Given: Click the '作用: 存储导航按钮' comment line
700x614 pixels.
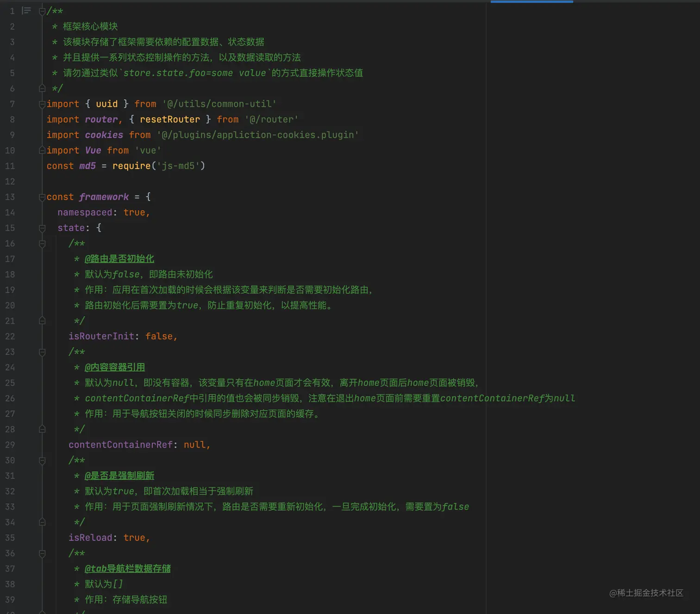Looking at the screenshot, I should pos(126,600).
